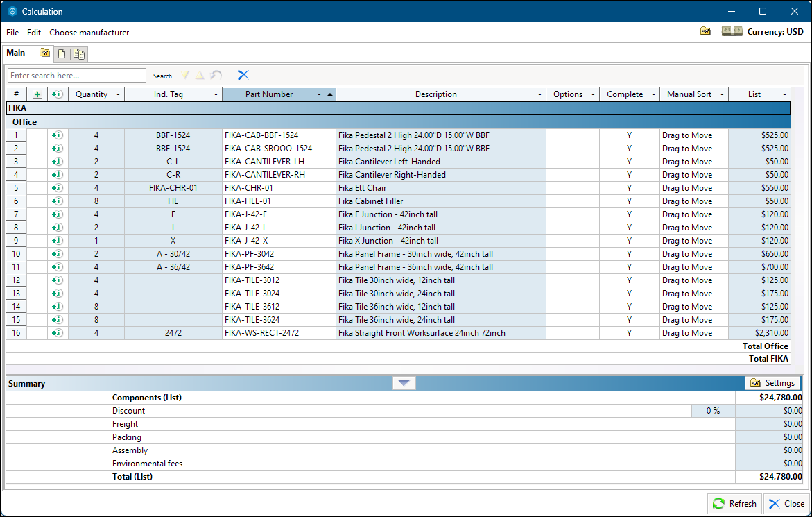This screenshot has height=517, width=812.
Task: Click the 'Components (List)' summary label
Action: [147, 398]
